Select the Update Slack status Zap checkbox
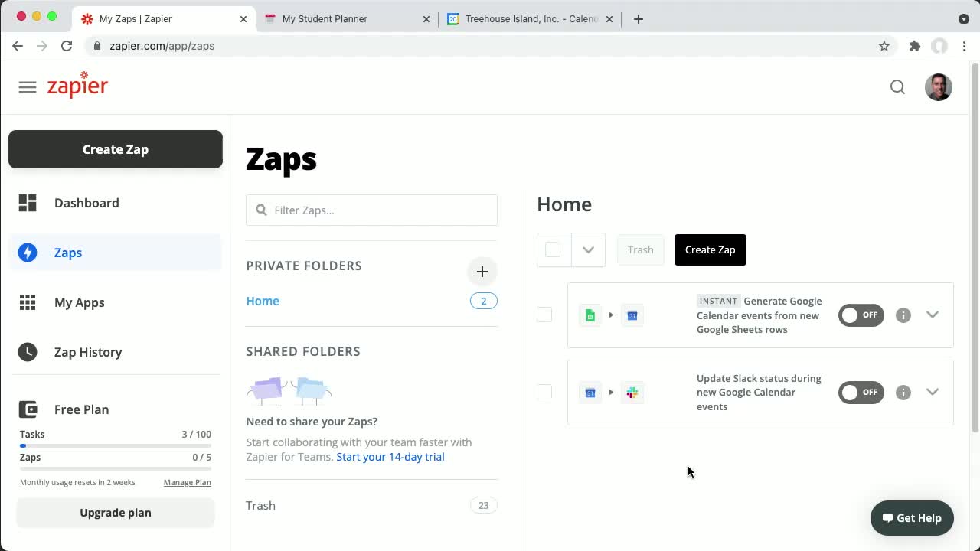Image resolution: width=980 pixels, height=551 pixels. click(544, 392)
